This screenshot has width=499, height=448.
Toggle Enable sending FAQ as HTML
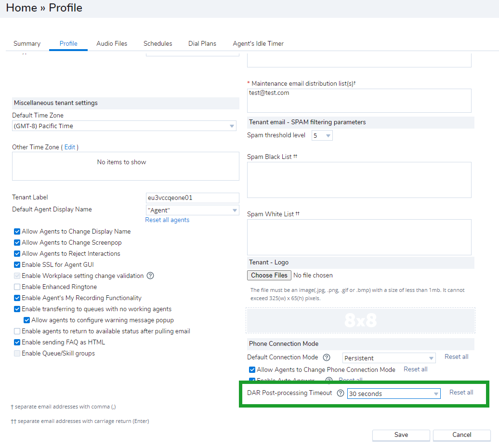tap(17, 343)
